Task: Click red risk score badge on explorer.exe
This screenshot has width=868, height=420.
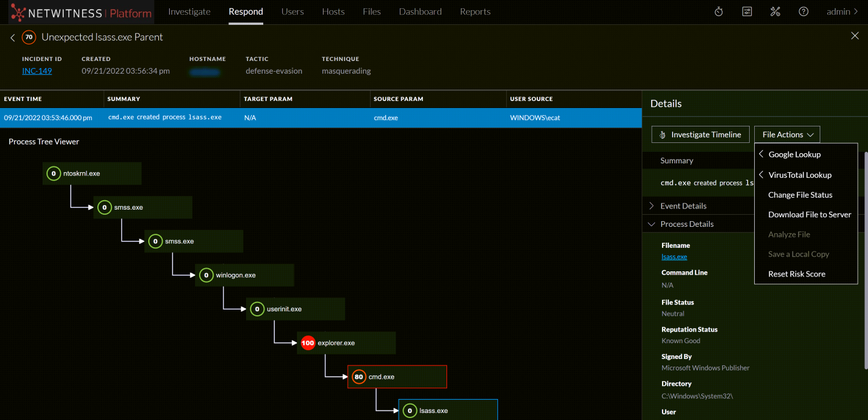Action: coord(308,342)
